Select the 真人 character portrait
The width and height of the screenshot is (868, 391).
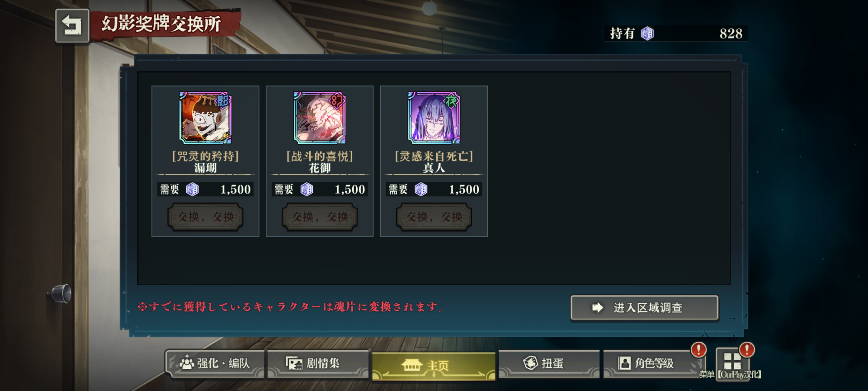(x=434, y=117)
